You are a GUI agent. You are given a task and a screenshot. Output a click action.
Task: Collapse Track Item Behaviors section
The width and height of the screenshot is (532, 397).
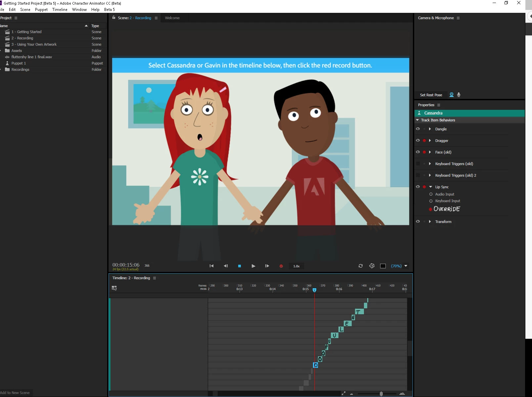pos(418,120)
